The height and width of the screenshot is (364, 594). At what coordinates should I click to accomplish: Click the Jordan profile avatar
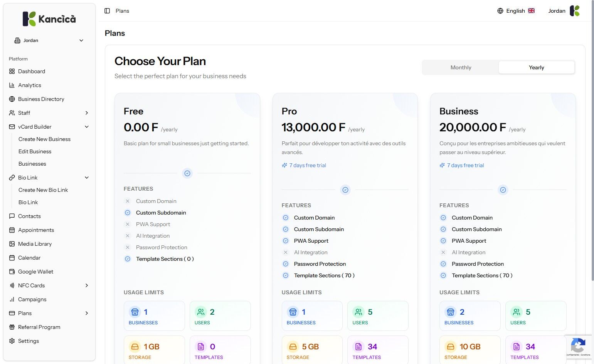tap(575, 11)
